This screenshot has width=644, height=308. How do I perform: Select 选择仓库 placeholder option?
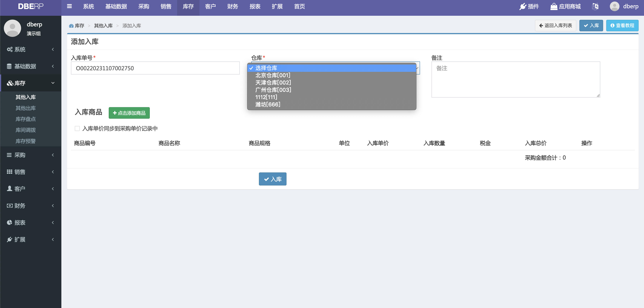(x=332, y=68)
